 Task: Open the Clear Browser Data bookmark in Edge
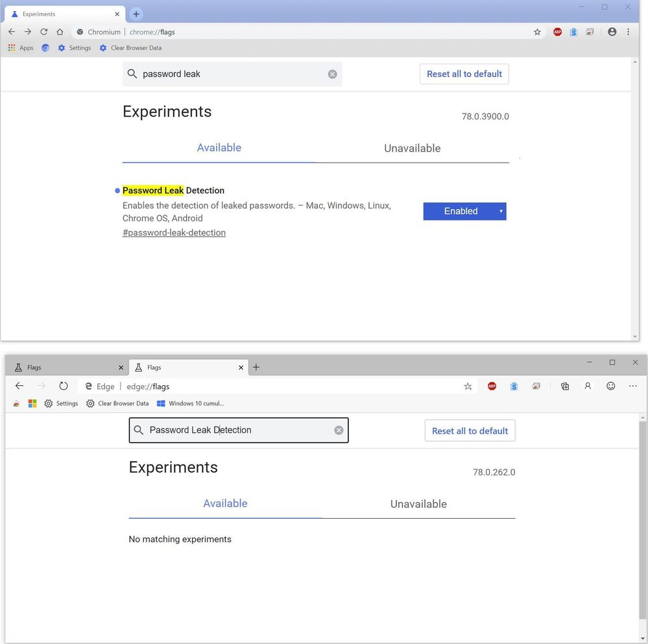point(117,403)
